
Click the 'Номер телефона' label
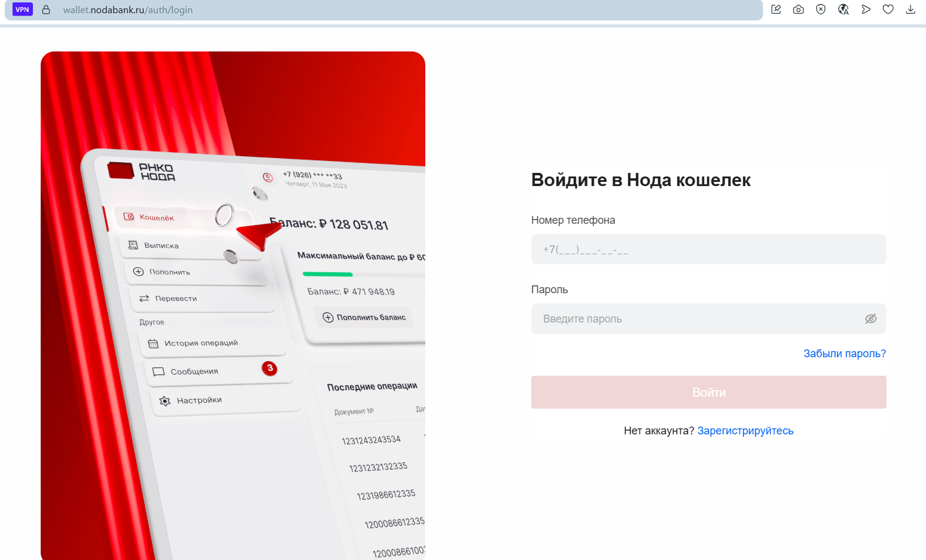573,220
